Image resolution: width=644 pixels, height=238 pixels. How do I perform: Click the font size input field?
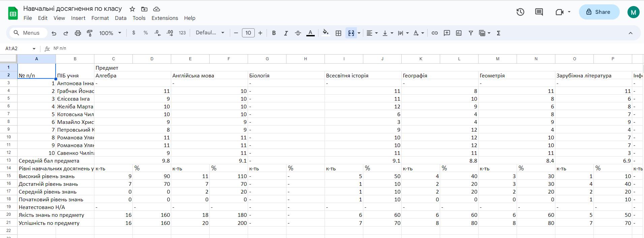248,33
